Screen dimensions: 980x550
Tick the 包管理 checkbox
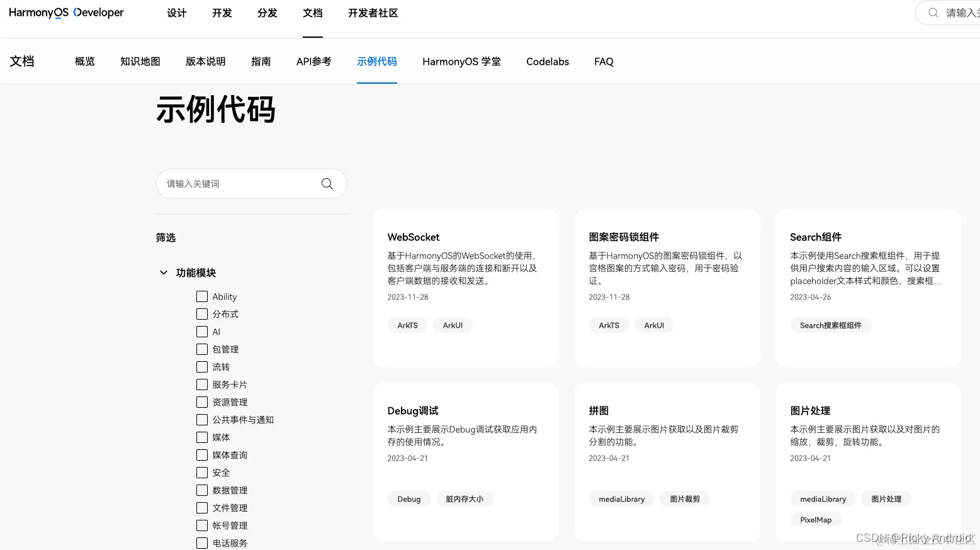(x=202, y=349)
